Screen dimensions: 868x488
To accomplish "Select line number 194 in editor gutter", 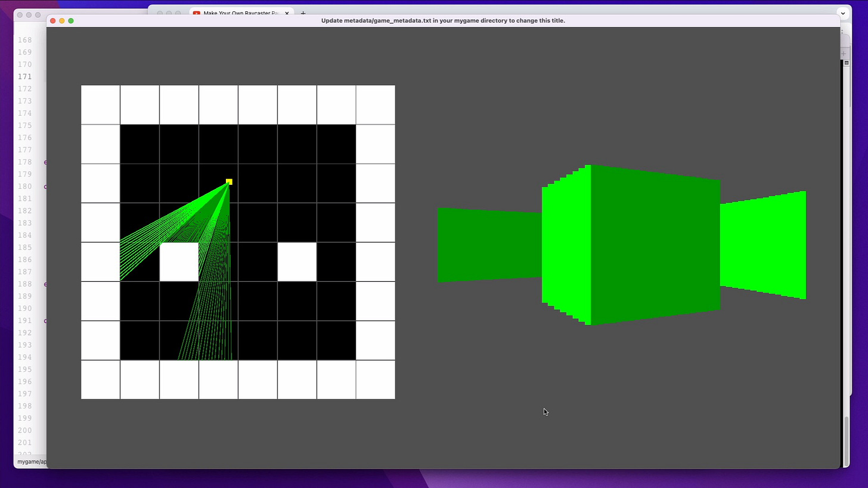I will click(24, 357).
